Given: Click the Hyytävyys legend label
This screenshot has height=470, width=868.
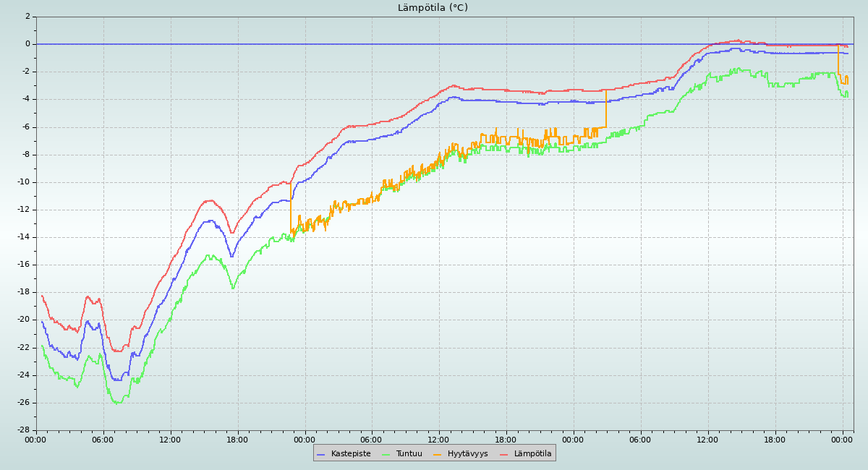Looking at the screenshot, I should (x=467, y=454).
